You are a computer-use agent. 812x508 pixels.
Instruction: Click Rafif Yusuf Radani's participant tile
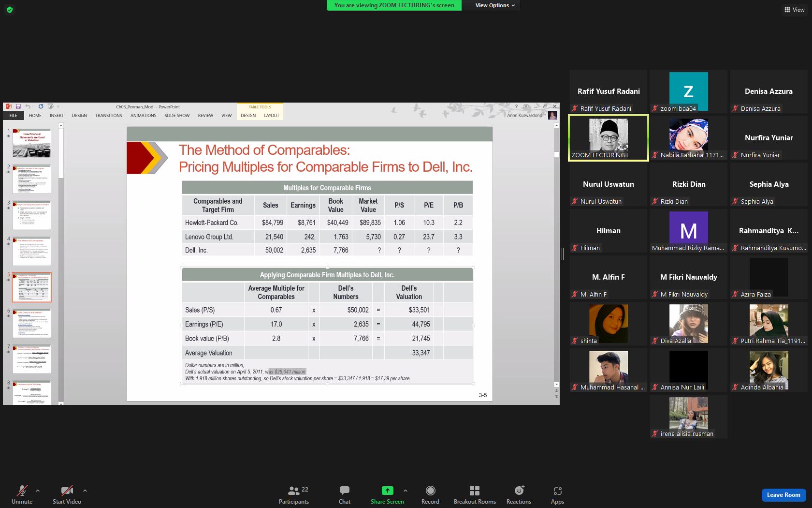609,91
